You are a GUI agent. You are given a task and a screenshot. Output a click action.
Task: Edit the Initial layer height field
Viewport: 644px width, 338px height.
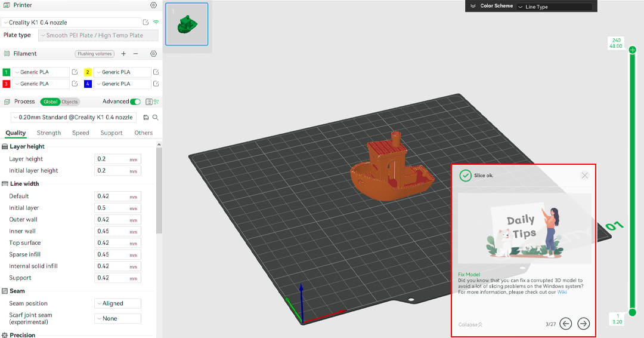point(118,171)
